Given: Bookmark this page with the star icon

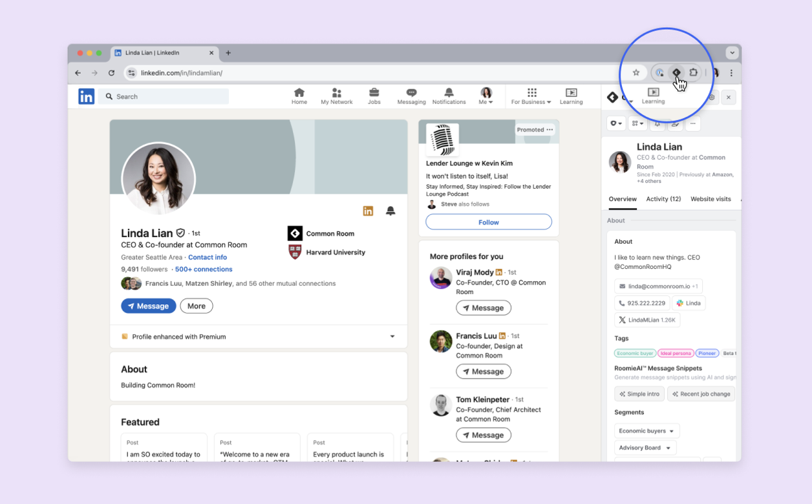Looking at the screenshot, I should 636,72.
